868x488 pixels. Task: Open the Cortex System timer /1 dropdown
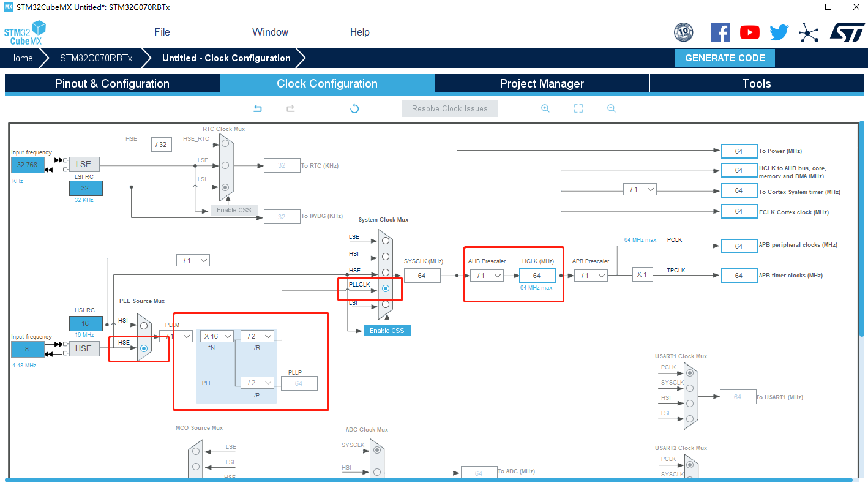point(640,189)
